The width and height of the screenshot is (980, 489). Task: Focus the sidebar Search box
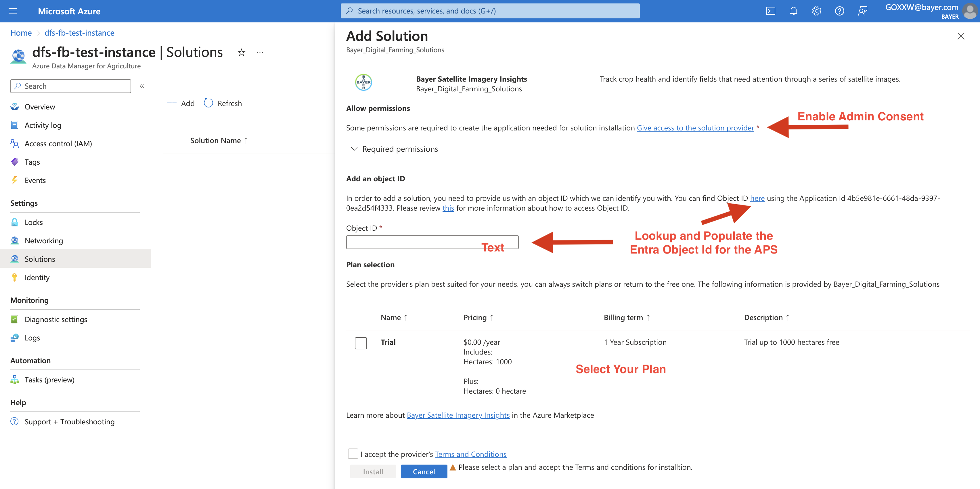click(71, 86)
